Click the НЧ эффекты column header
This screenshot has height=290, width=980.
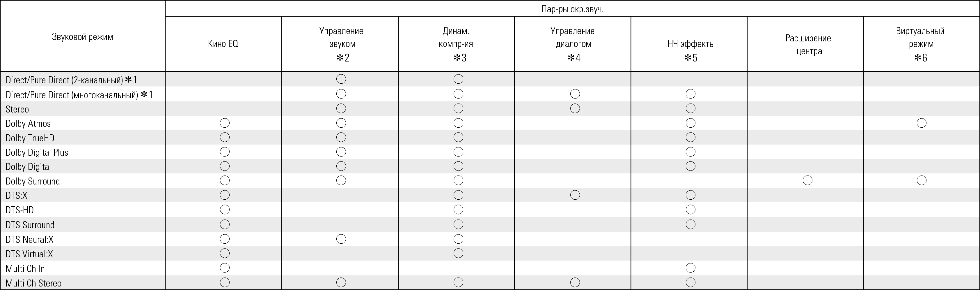tap(691, 44)
